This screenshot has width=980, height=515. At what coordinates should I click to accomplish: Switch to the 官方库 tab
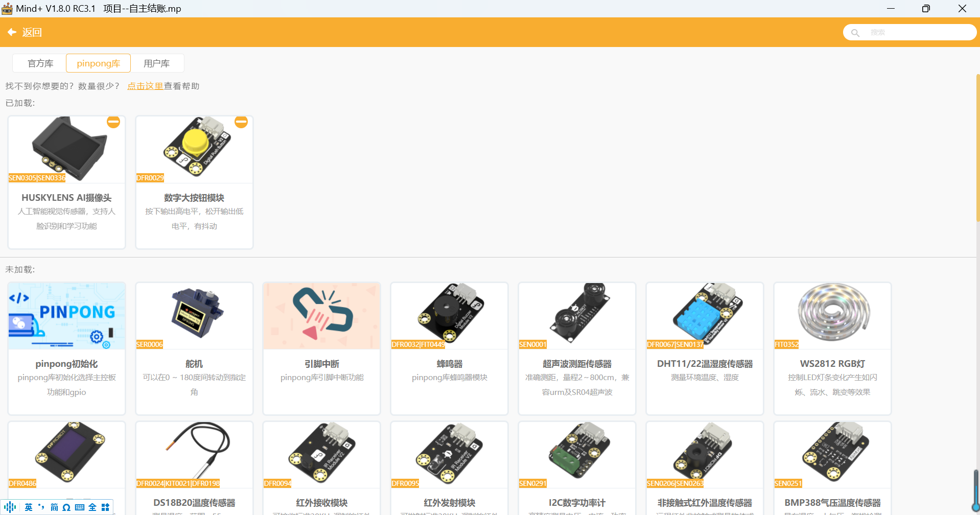[x=40, y=63]
